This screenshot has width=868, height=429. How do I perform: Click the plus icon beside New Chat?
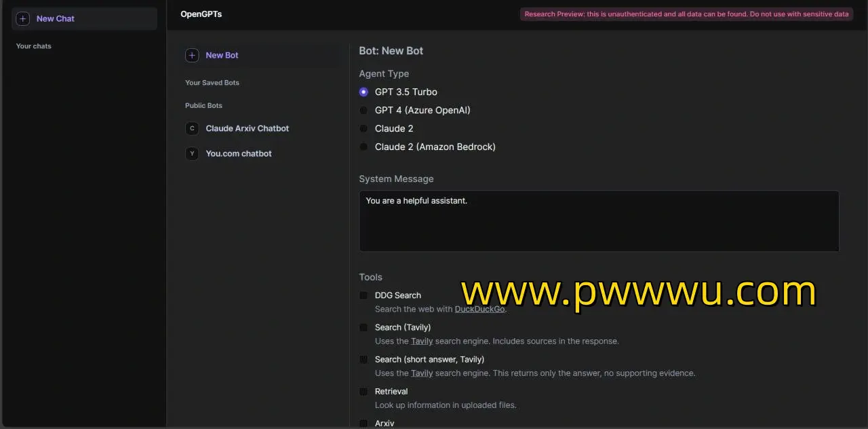point(23,19)
